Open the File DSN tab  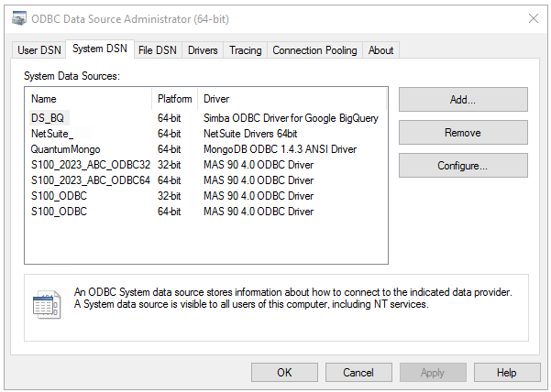158,50
